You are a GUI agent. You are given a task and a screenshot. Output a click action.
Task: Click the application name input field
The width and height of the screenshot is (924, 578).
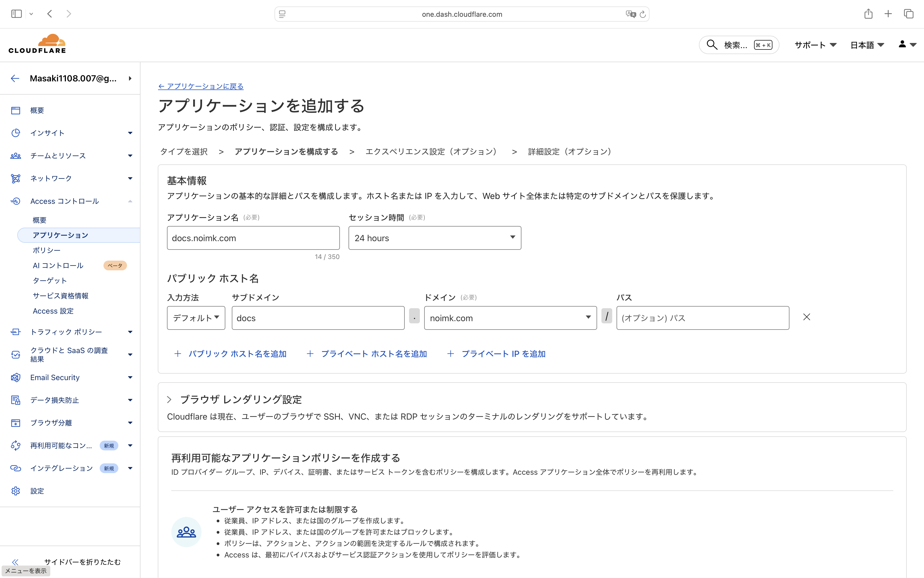click(253, 237)
